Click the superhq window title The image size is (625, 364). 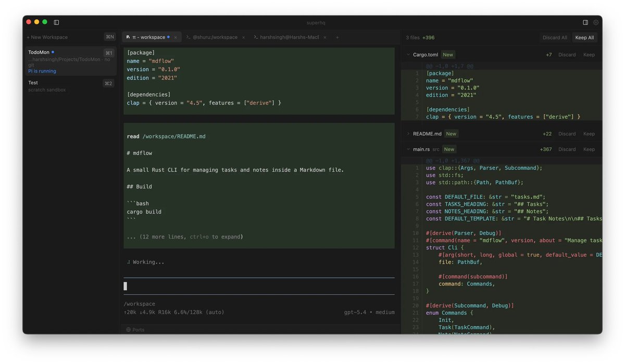pos(316,22)
